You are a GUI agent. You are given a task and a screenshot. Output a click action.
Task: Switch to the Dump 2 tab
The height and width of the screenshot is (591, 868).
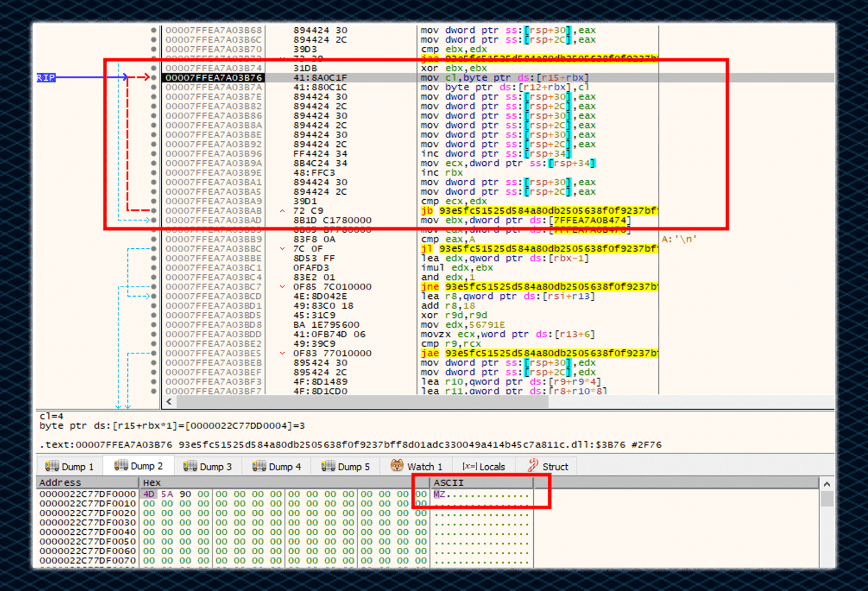coord(139,466)
